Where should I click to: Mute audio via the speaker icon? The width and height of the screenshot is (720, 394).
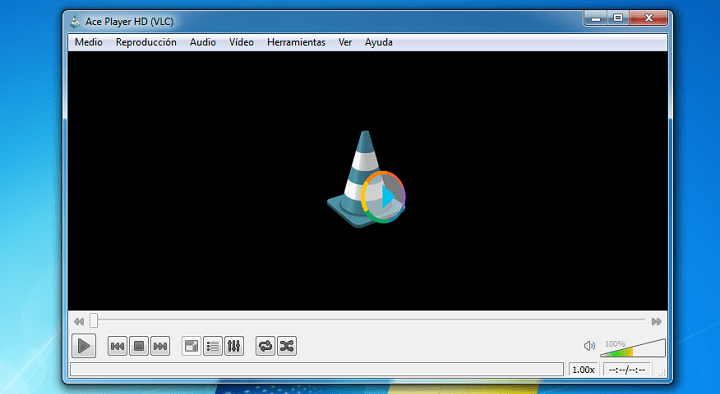pyautogui.click(x=589, y=346)
